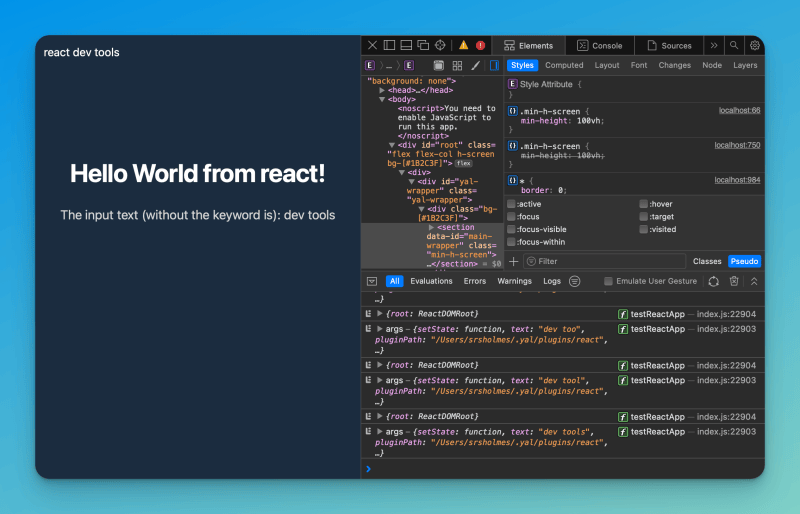Select the Computed sidebar tab
The width and height of the screenshot is (800, 514).
point(564,65)
